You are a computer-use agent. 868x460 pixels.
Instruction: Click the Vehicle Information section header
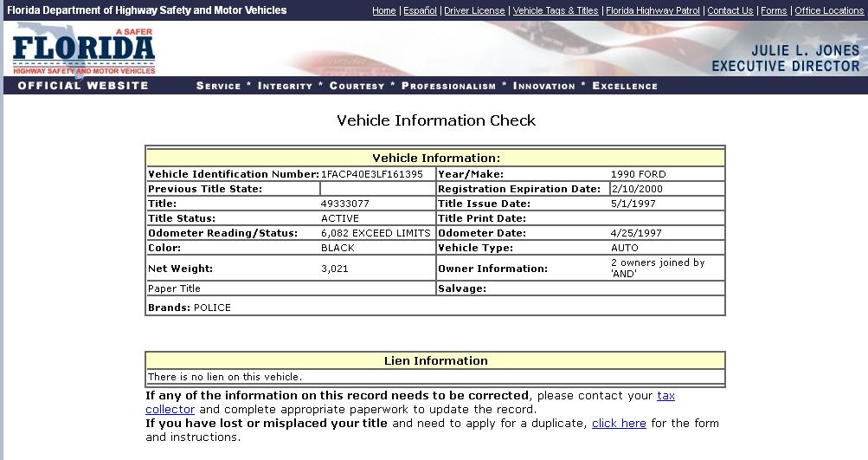point(435,158)
